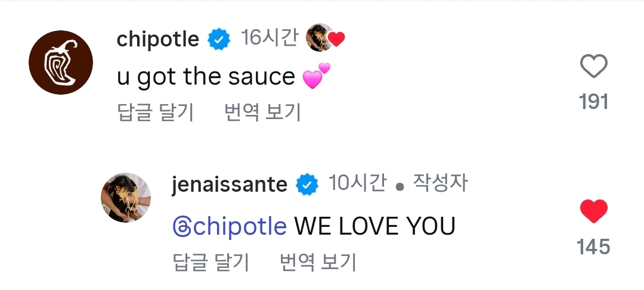This screenshot has width=644, height=290.
Task: Open chipotle's pepper logo profile picture
Action: (x=61, y=63)
